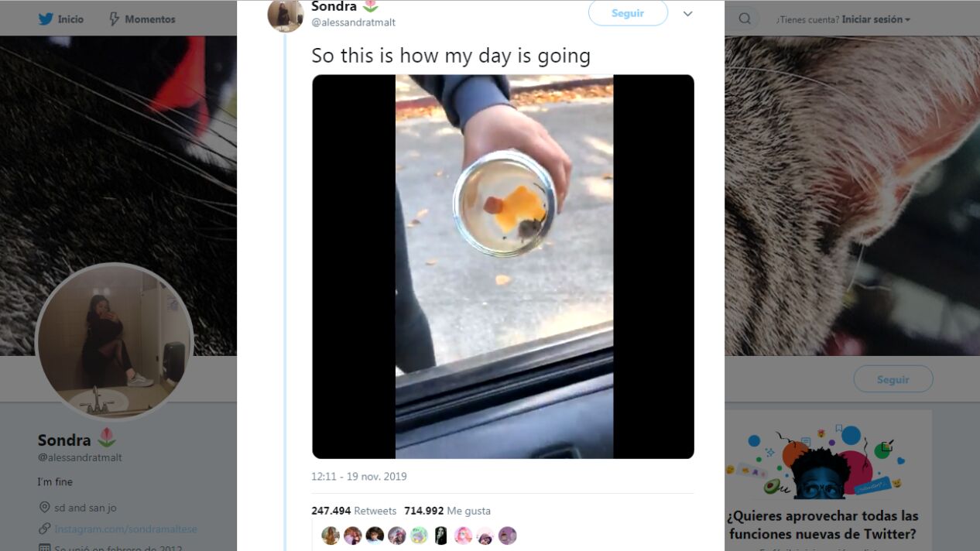This screenshot has width=980, height=551.
Task: Click the Twitter bird Inicio icon
Action: [46, 19]
